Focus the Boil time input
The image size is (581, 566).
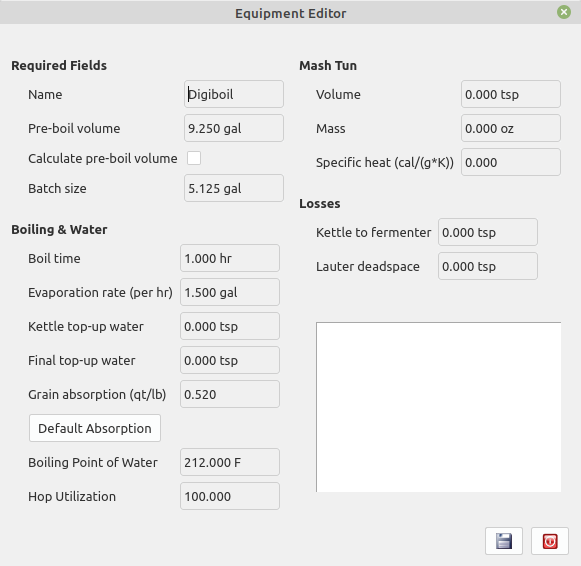[x=230, y=258]
